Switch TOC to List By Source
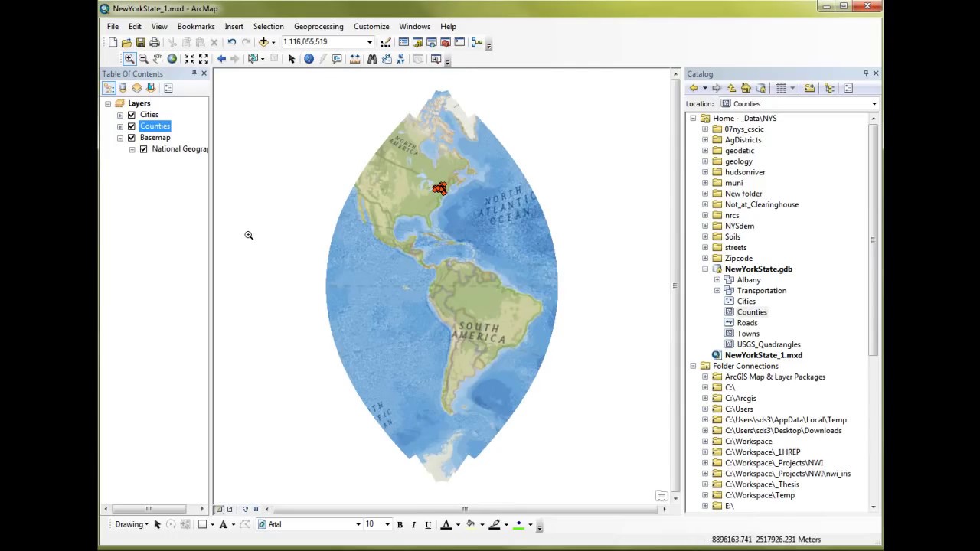The width and height of the screenshot is (980, 551). pos(122,88)
